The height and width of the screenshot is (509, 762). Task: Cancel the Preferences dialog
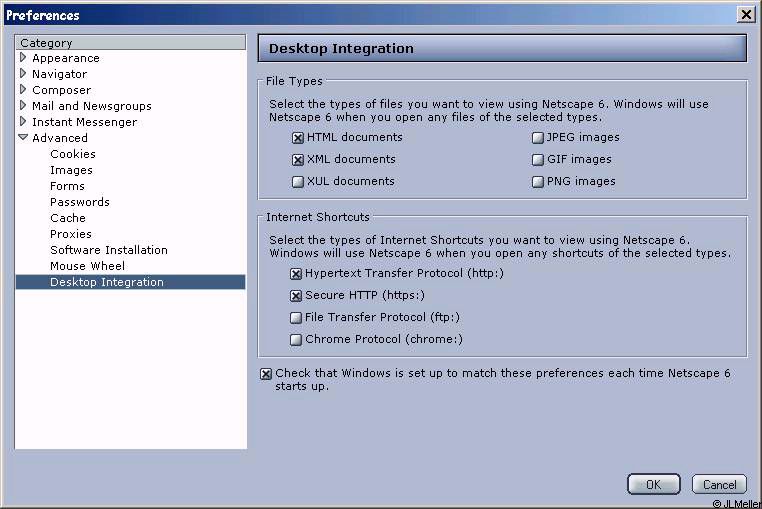pyautogui.click(x=719, y=484)
